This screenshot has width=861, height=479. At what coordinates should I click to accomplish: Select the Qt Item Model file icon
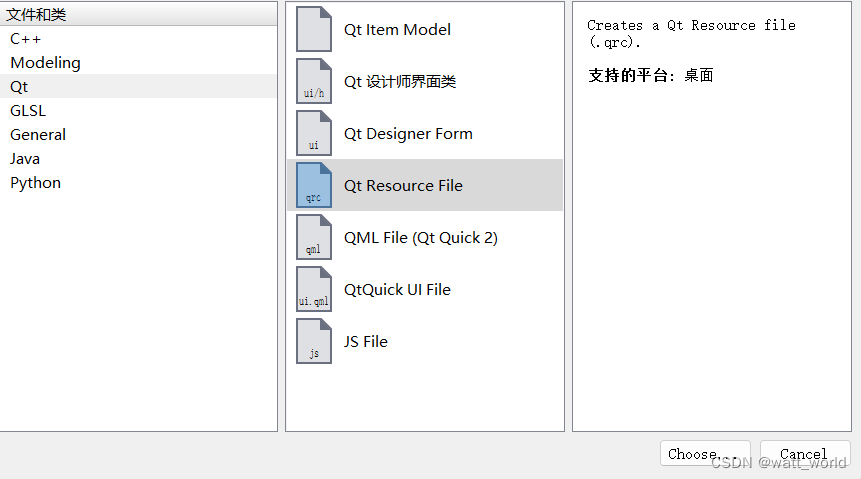pyautogui.click(x=314, y=29)
